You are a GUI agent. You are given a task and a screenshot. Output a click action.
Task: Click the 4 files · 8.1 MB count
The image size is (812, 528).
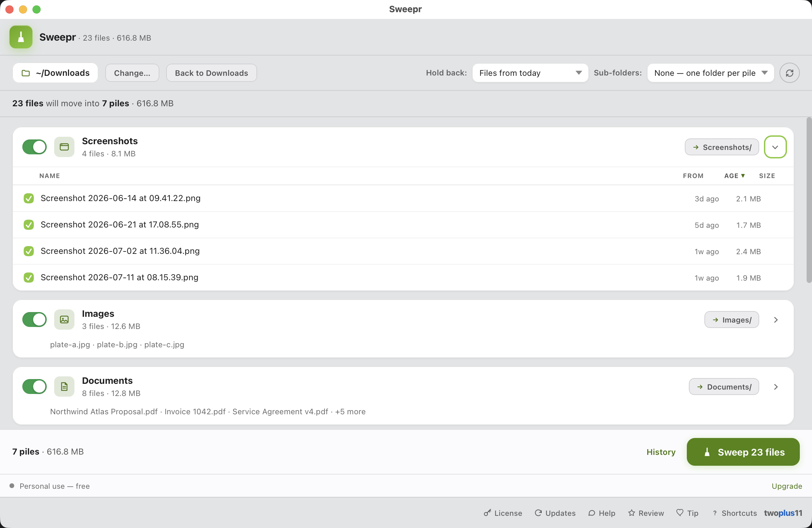[x=109, y=154]
